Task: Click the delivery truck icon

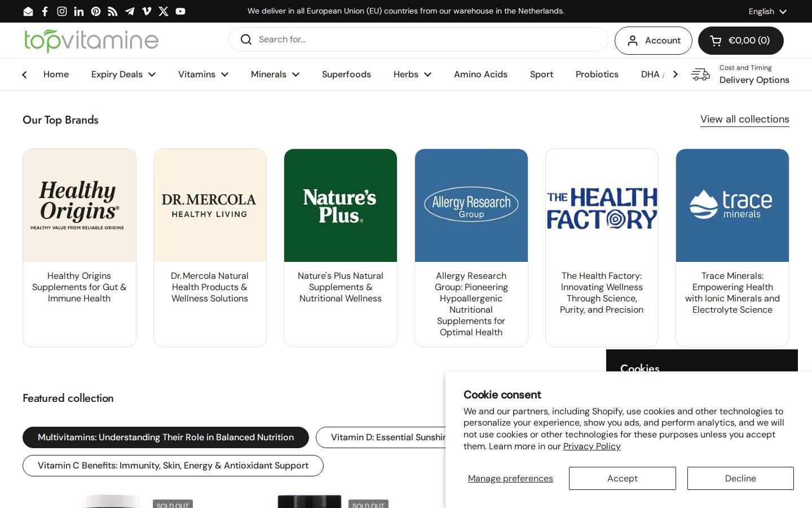Action: coord(700,75)
